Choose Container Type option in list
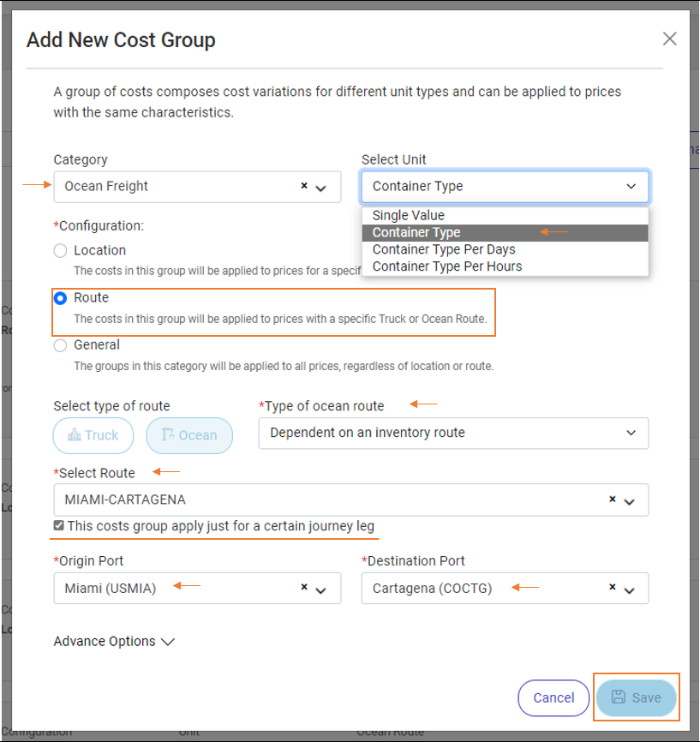 505,232
